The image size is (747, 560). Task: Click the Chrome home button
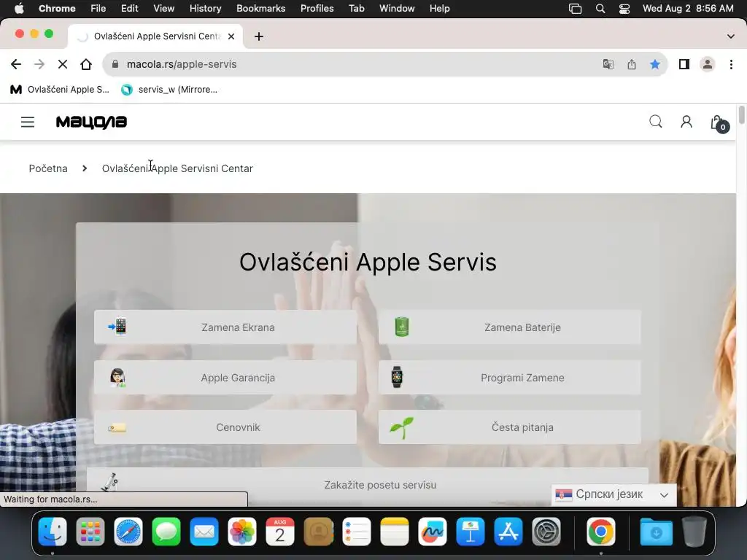point(86,64)
